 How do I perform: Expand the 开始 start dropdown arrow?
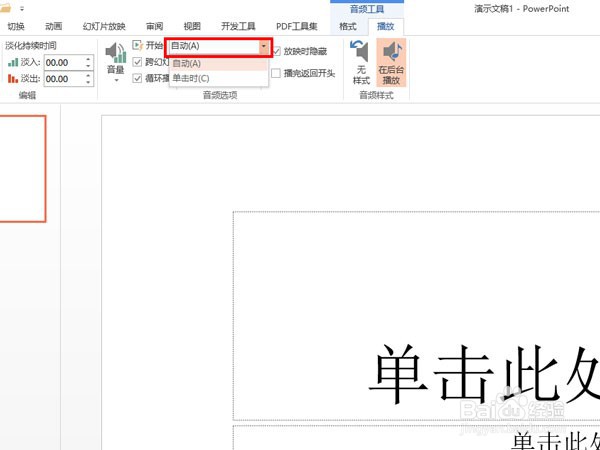pyautogui.click(x=264, y=46)
